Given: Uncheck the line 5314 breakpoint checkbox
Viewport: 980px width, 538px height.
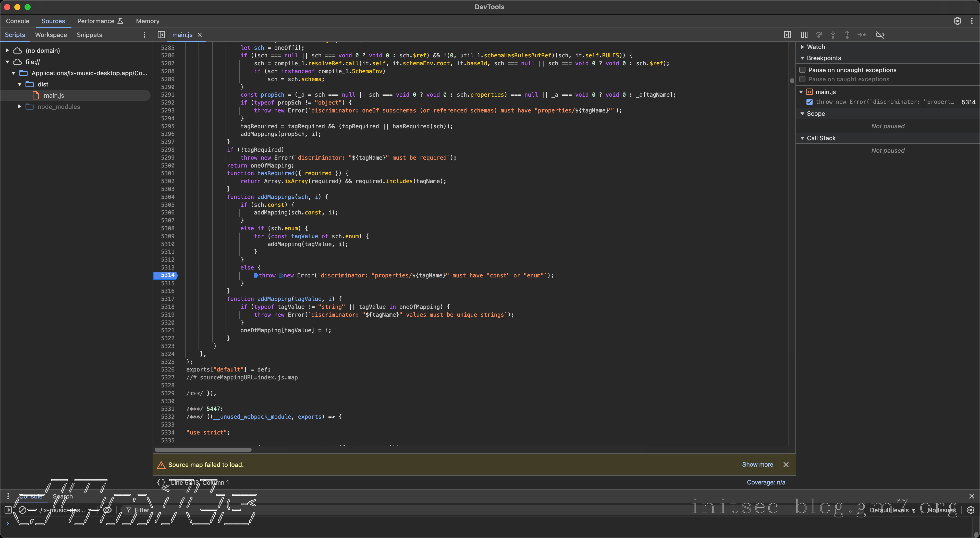Looking at the screenshot, I should 810,102.
